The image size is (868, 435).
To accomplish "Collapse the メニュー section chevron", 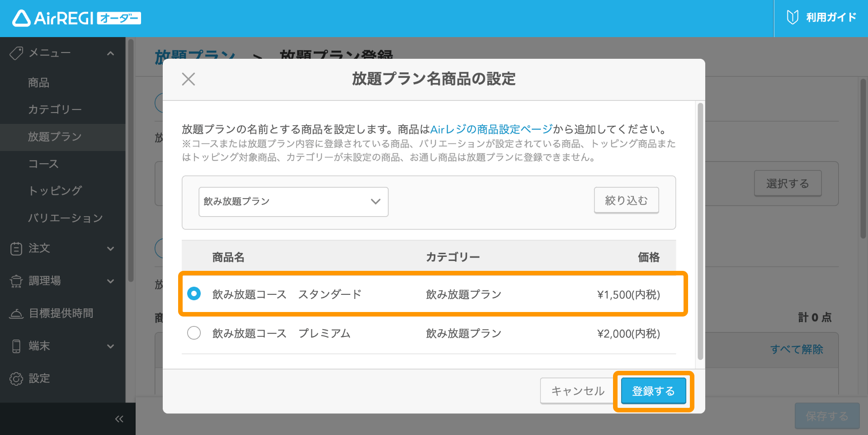I will (110, 53).
